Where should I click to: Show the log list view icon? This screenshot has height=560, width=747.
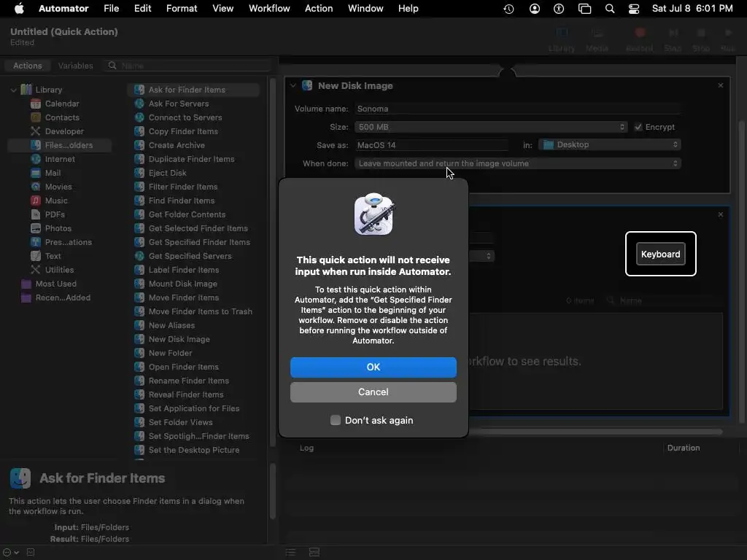tap(290, 553)
